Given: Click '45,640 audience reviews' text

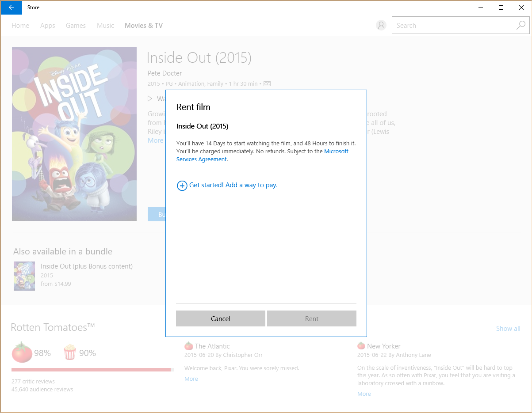Looking at the screenshot, I should [x=42, y=389].
